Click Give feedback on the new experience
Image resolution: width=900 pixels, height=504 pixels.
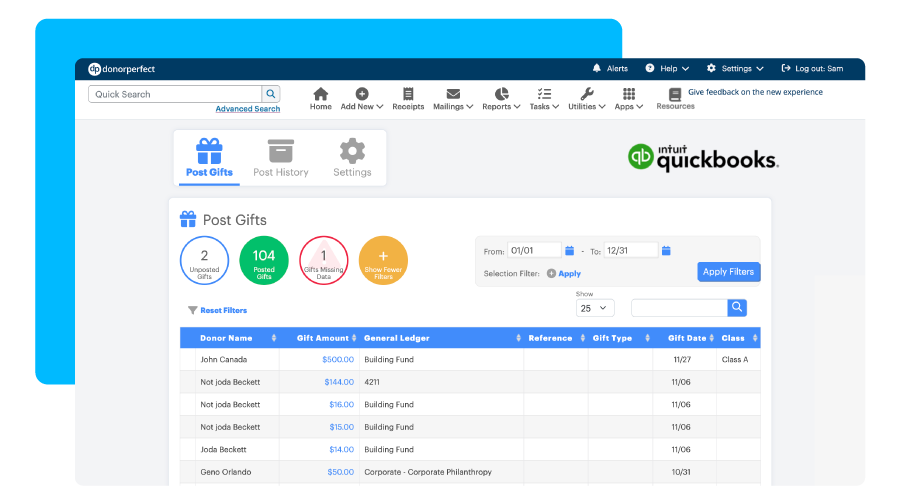click(755, 92)
